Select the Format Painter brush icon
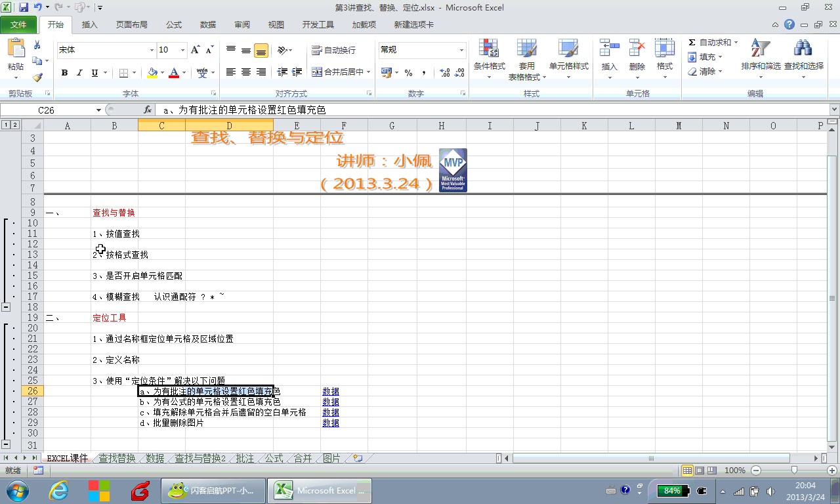840x504 pixels. click(37, 77)
